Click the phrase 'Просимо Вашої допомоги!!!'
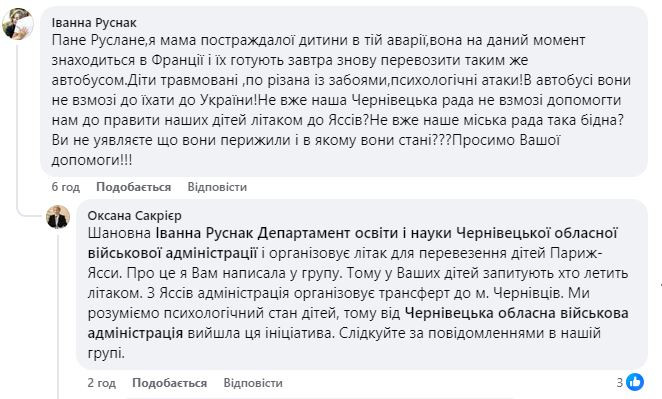 click(306, 150)
